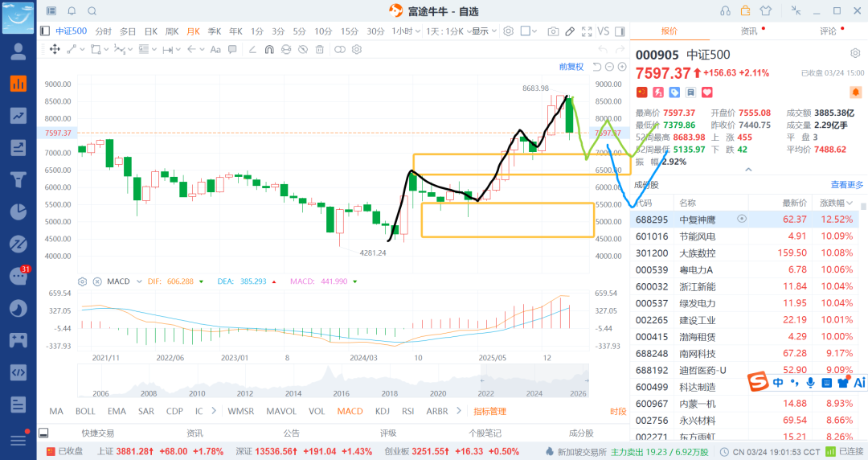
Task: Select the KDJ indicator
Action: tap(382, 411)
